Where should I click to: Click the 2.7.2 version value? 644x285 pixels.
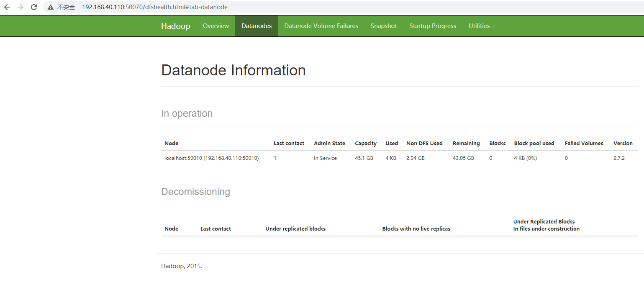tap(619, 158)
